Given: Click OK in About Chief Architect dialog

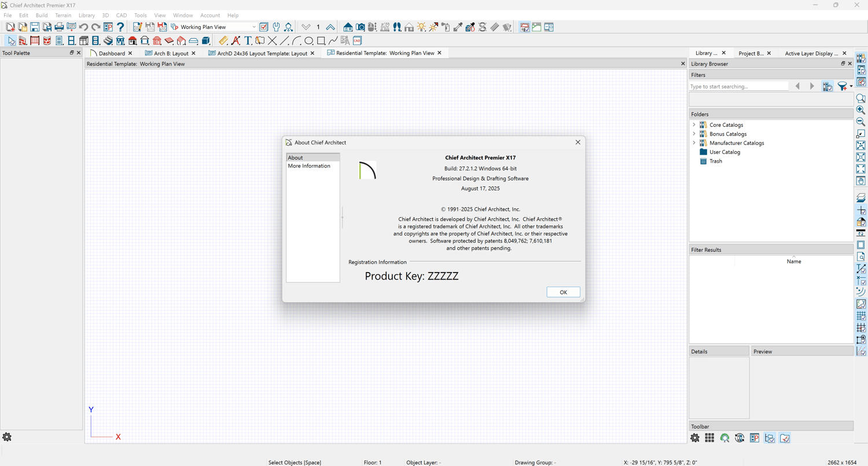Looking at the screenshot, I should (563, 292).
